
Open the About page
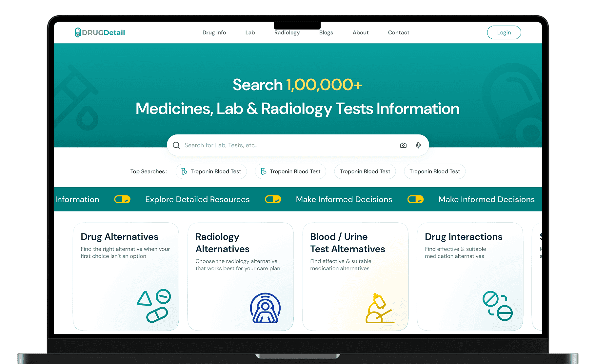tap(361, 32)
